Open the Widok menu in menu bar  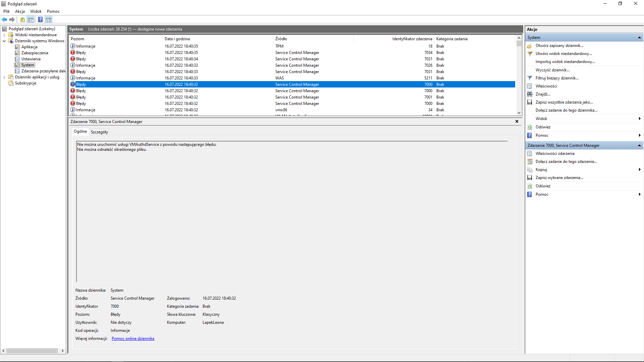point(36,11)
